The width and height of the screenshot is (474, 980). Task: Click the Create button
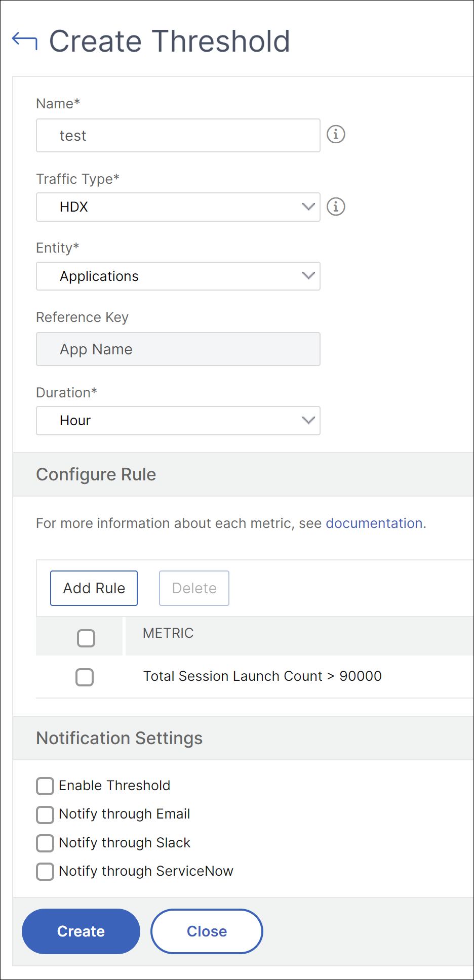pyautogui.click(x=81, y=931)
